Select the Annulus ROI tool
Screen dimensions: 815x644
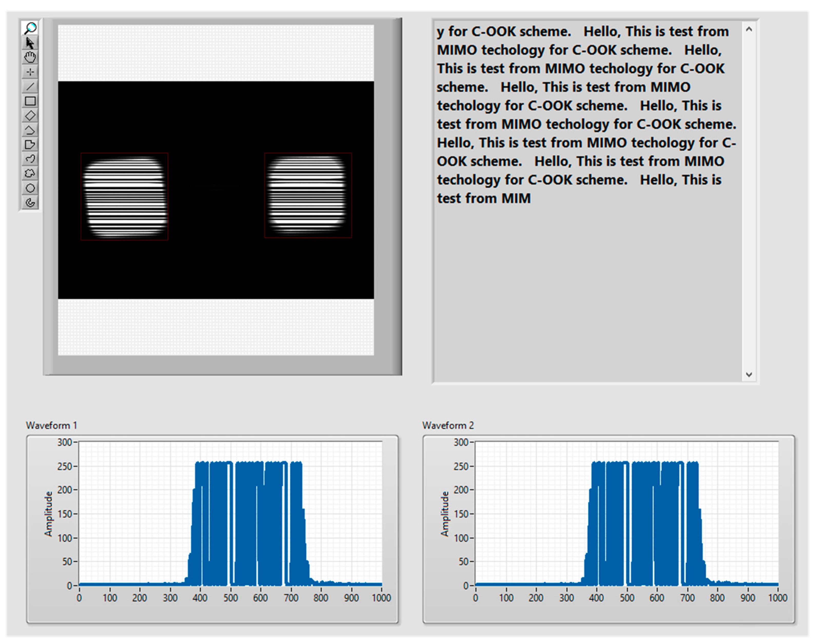(30, 202)
